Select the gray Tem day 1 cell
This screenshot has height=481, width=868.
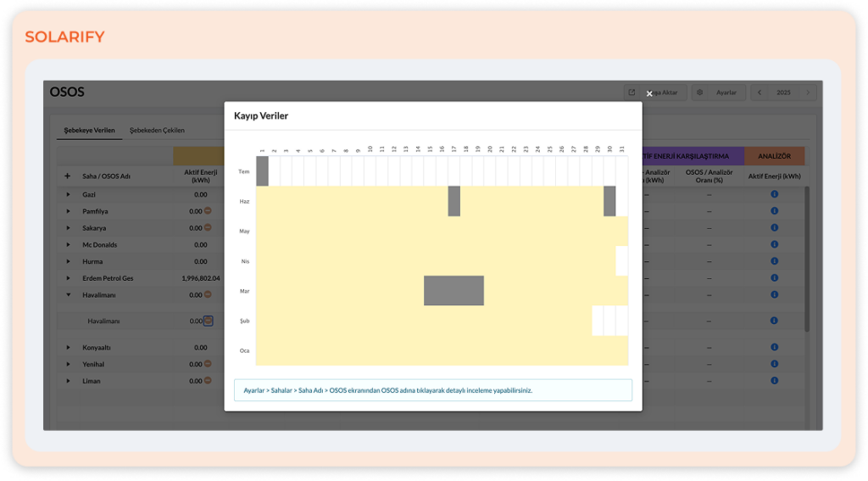pos(262,171)
